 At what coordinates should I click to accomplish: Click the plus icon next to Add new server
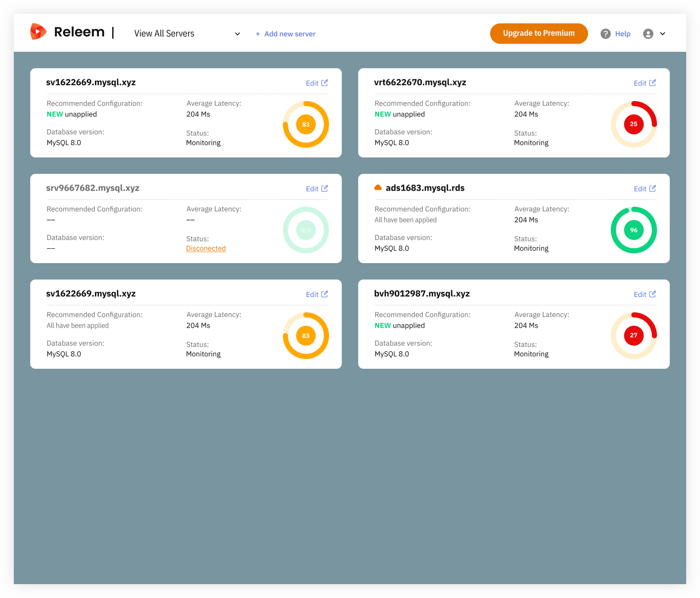[x=257, y=34]
